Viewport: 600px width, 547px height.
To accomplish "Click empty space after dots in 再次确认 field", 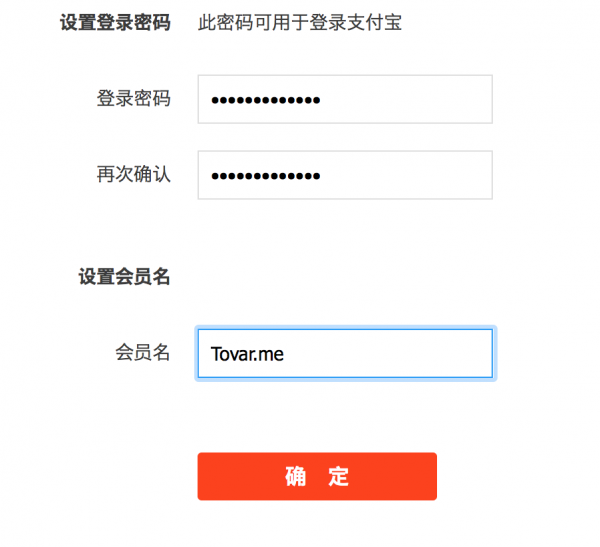I will (x=406, y=175).
